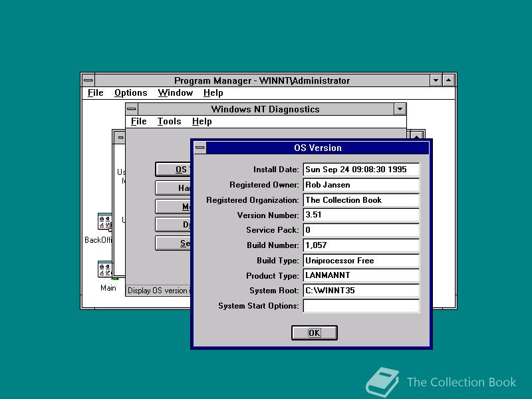
Task: Open the Program Manager File menu
Action: click(x=95, y=92)
